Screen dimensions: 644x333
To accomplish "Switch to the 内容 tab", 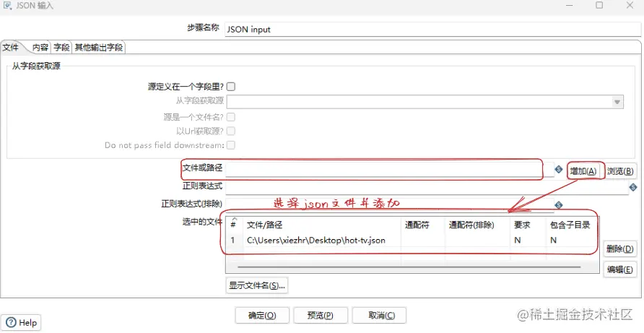I will tap(40, 48).
